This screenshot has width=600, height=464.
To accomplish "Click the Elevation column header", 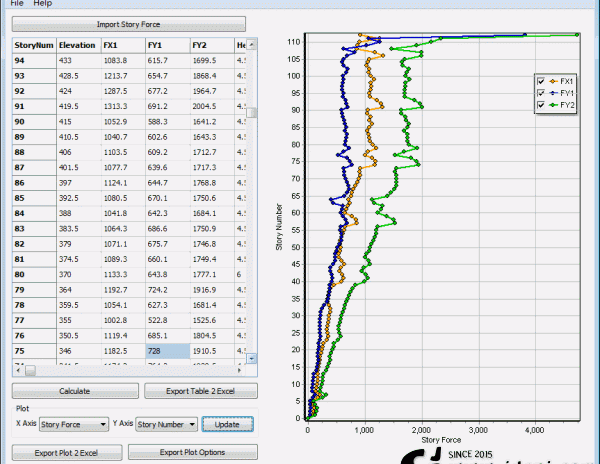I will point(77,45).
